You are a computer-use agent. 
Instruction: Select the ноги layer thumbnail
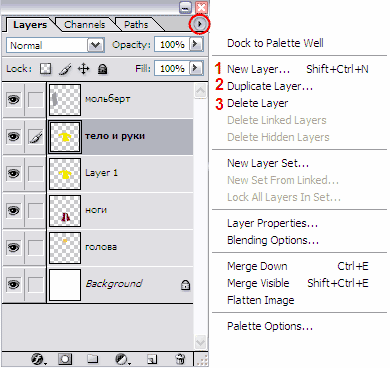65,211
